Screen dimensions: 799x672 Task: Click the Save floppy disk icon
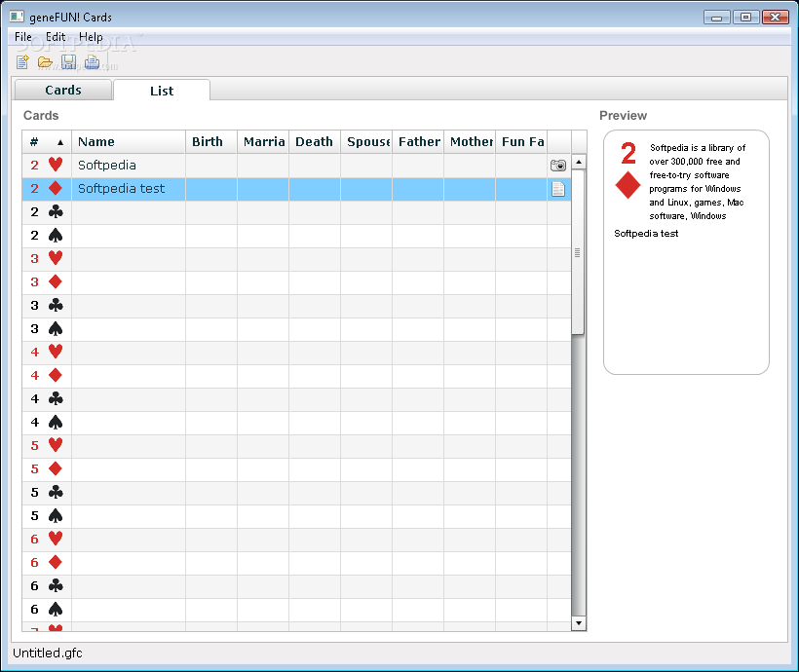tap(68, 62)
